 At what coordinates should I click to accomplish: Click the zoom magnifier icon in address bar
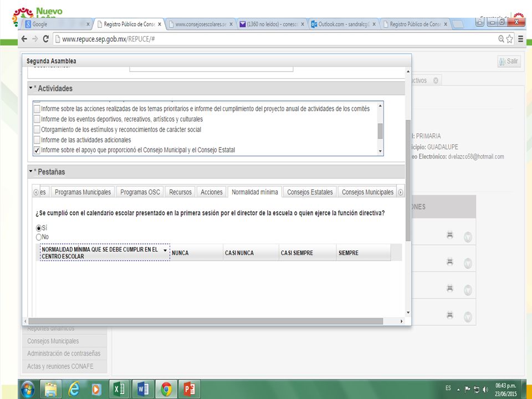pyautogui.click(x=501, y=39)
